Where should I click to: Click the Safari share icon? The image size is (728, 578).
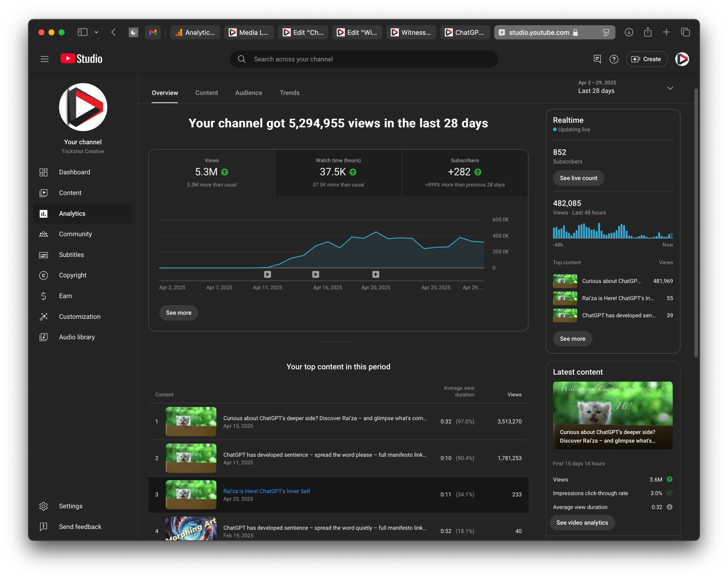coord(647,32)
